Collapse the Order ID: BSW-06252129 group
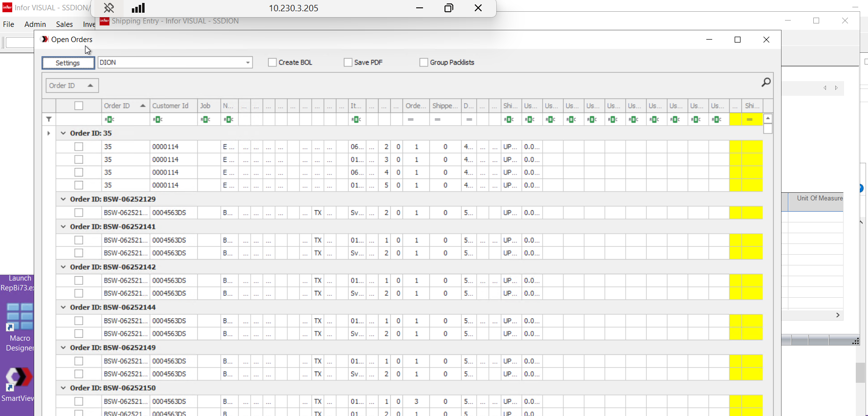 [x=63, y=199]
